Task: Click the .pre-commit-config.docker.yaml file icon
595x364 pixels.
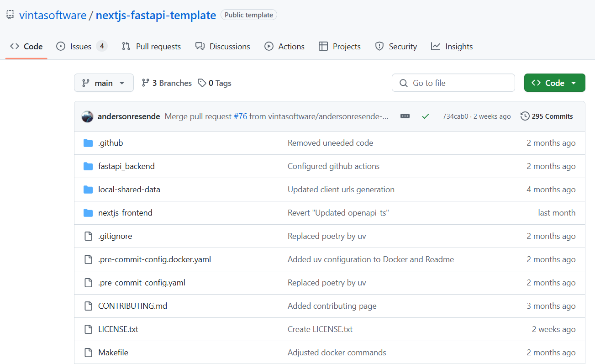Action: tap(88, 259)
